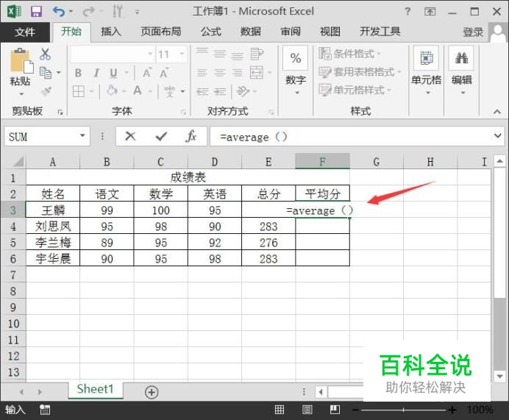The width and height of the screenshot is (509, 420).
Task: Click the Merge and Center icon
Action: click(257, 73)
